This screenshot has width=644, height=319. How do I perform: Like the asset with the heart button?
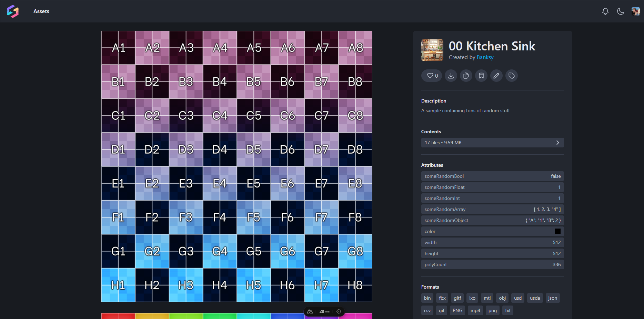[432, 76]
